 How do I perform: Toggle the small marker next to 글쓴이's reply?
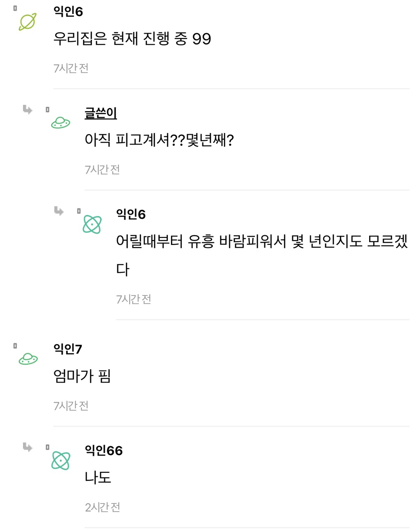pos(48,109)
